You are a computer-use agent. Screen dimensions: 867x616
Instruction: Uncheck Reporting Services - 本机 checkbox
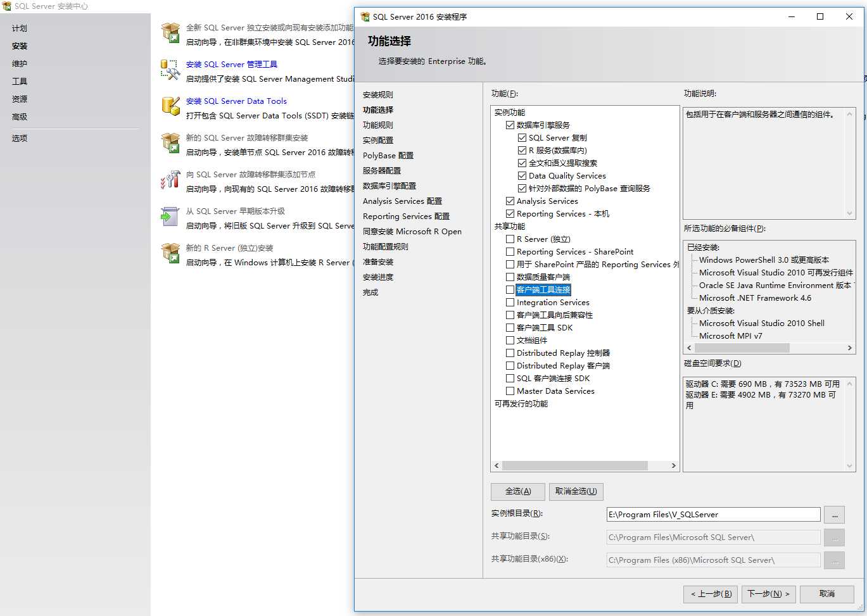pos(510,213)
